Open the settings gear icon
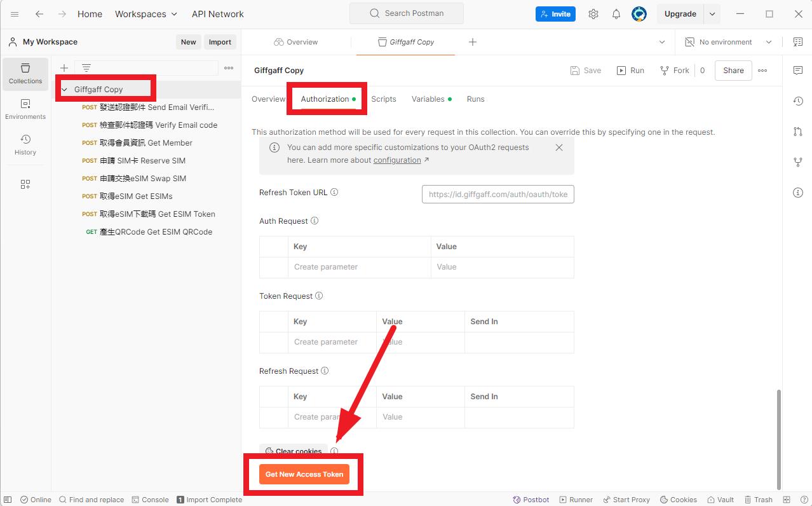 [593, 14]
